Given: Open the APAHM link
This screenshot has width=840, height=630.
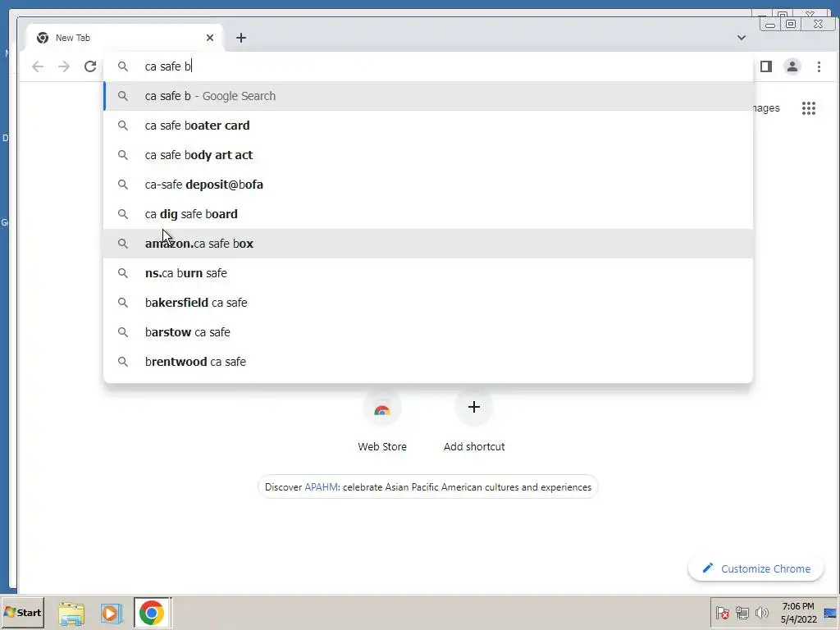Looking at the screenshot, I should pyautogui.click(x=321, y=487).
